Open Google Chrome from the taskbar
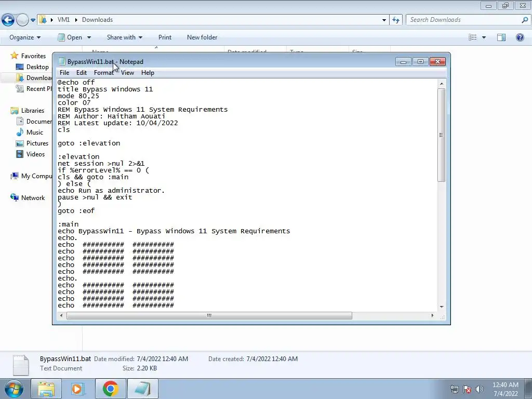This screenshot has height=399, width=532. [110, 389]
